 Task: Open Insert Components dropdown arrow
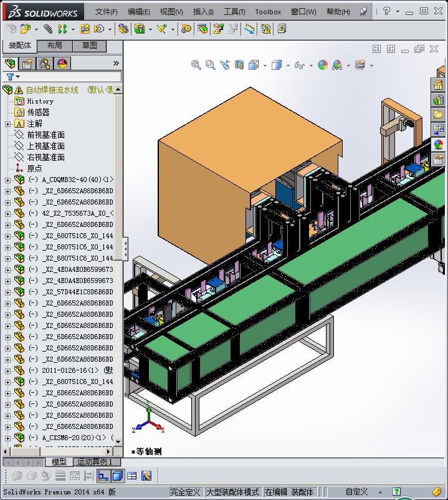tap(36, 29)
